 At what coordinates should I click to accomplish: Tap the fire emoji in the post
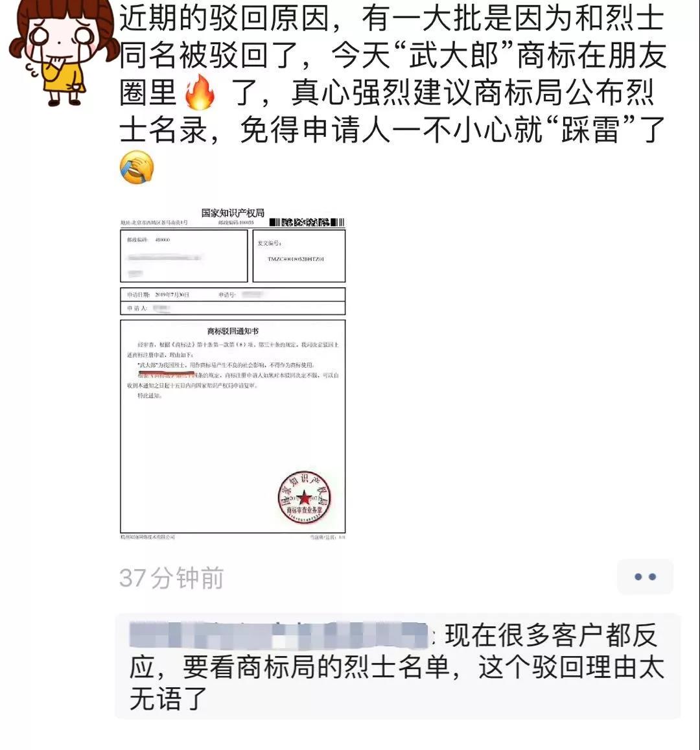pos(200,92)
